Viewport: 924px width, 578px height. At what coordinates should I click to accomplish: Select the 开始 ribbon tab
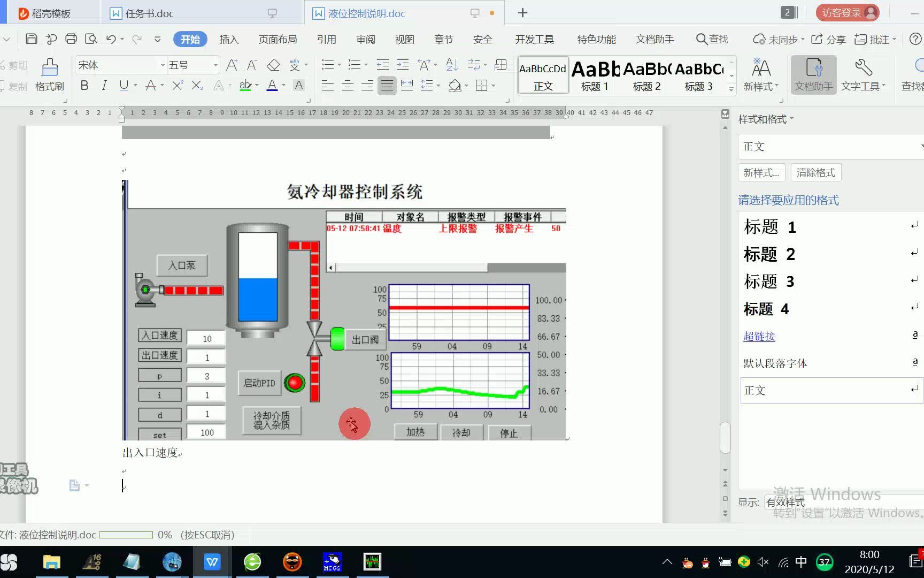click(190, 39)
